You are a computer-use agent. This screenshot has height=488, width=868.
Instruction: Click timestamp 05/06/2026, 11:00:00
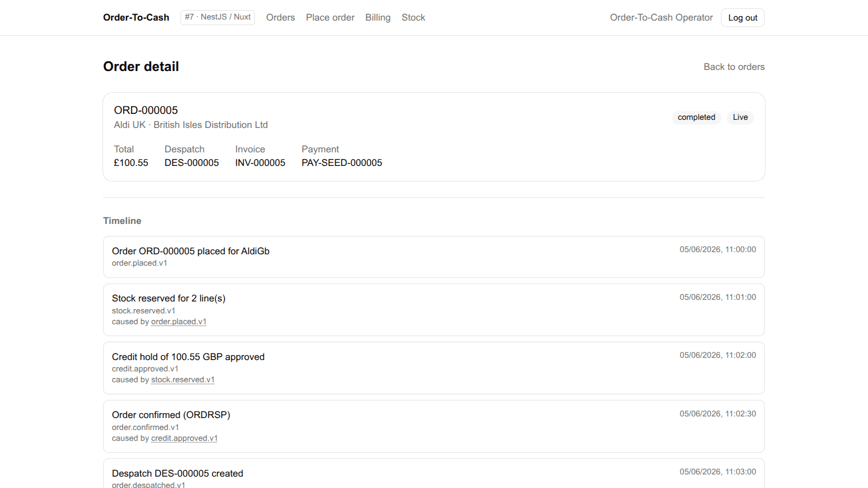[x=718, y=249]
